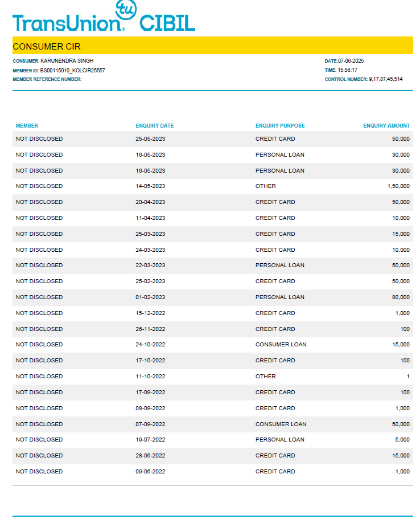This screenshot has height=519, width=420.
Task: Click the MEMBER column header
Action: coord(27,126)
